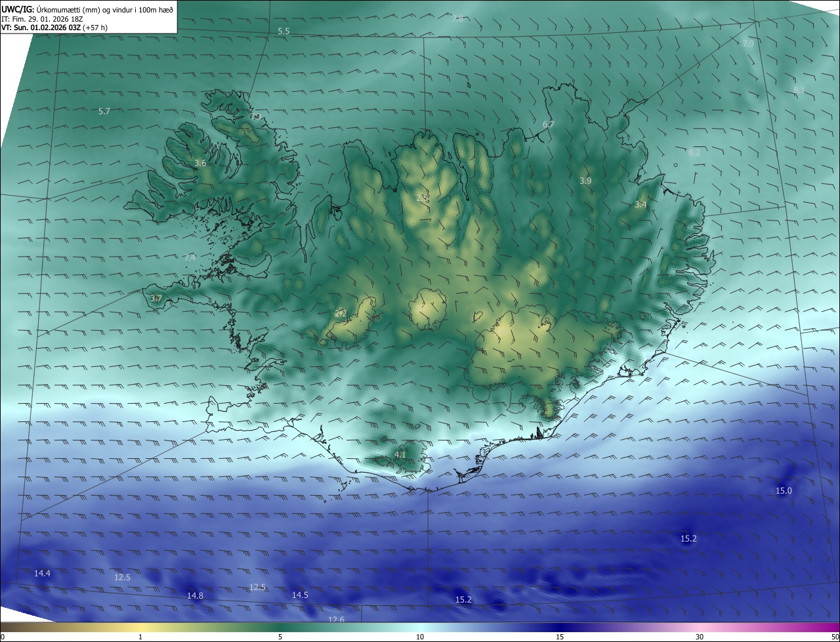
Task: Click the 5.7 value over western sea
Action: [104, 112]
